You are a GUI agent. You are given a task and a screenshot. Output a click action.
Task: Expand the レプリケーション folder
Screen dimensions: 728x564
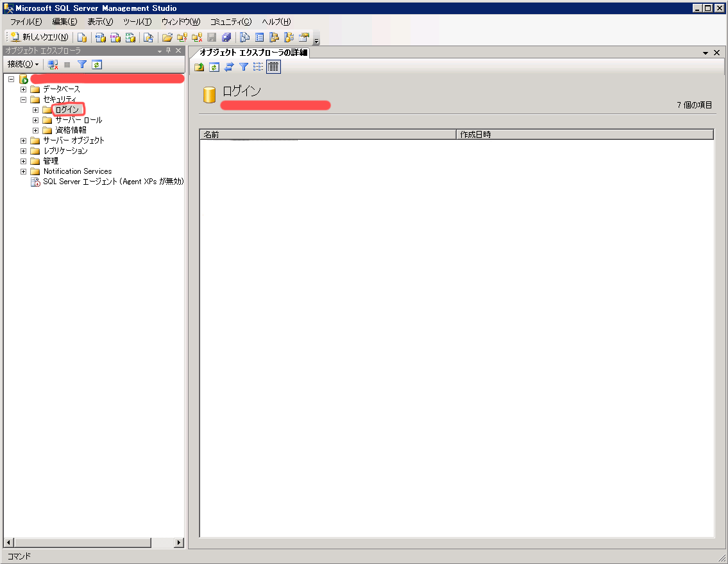coord(24,151)
